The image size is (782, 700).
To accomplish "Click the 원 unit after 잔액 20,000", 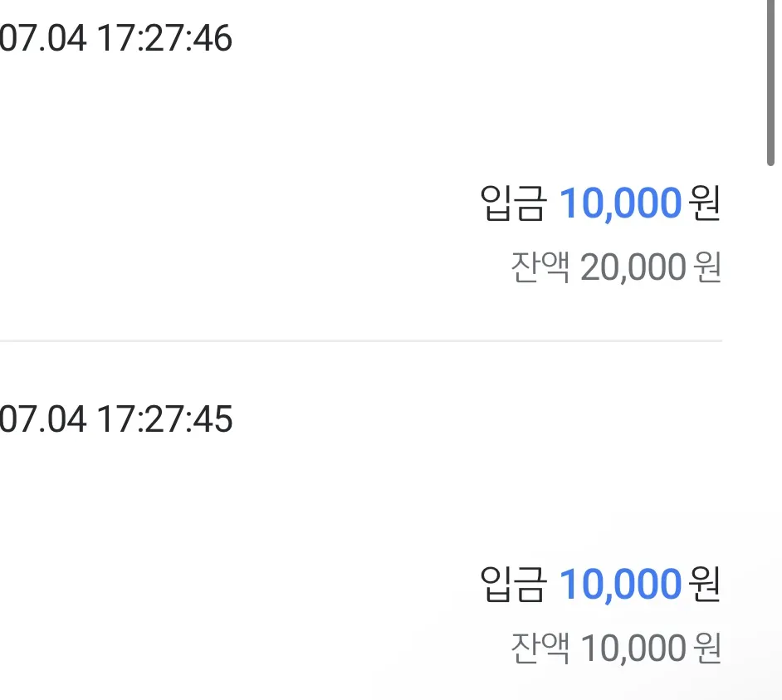I will tap(707, 267).
